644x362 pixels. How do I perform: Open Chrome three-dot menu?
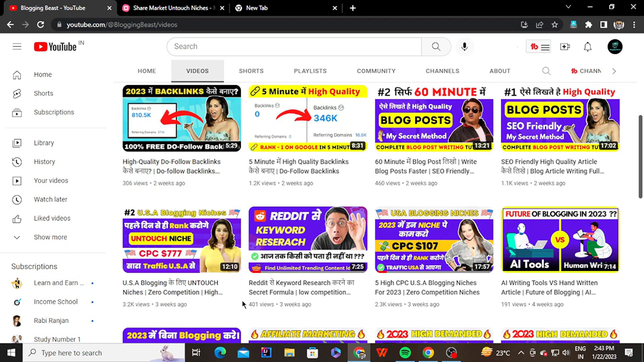[x=634, y=24]
